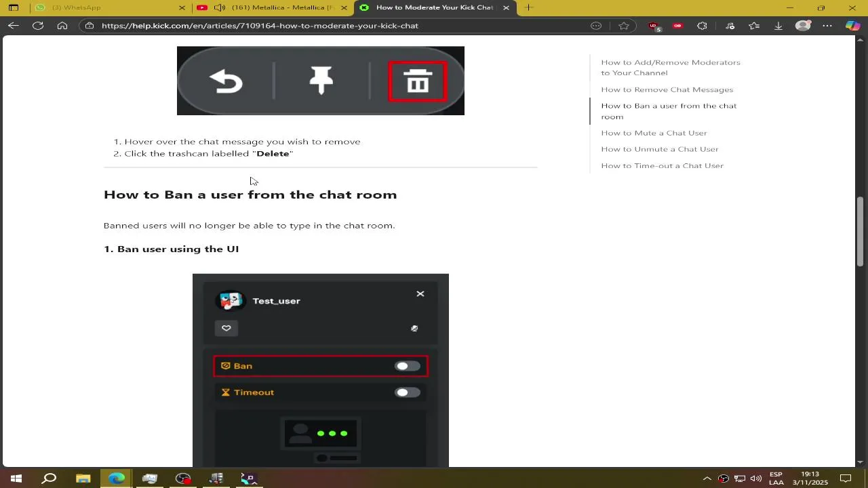868x488 pixels.
Task: Mute the Metallica tab via speaker icon
Action: tap(219, 7)
